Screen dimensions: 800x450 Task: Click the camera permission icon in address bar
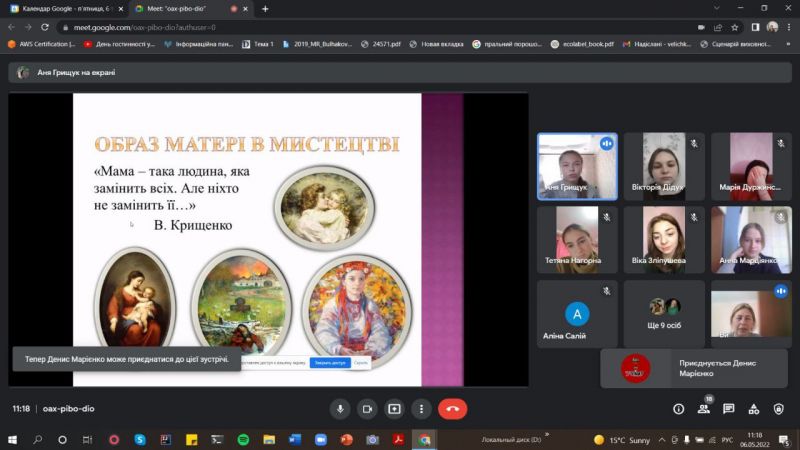pos(701,28)
